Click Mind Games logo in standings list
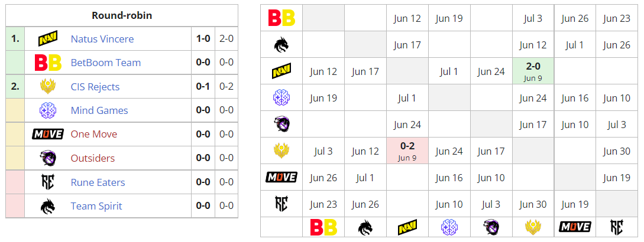The width and height of the screenshot is (644, 242). (47, 110)
